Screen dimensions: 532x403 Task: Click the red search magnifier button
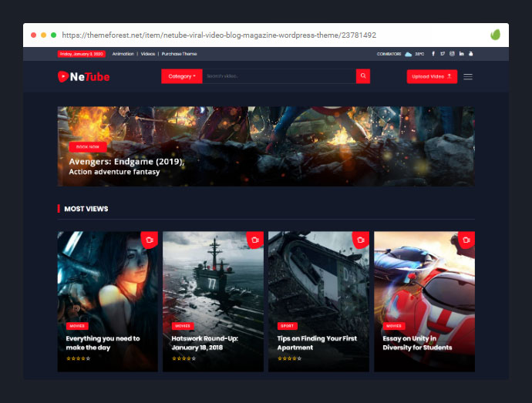(x=363, y=76)
